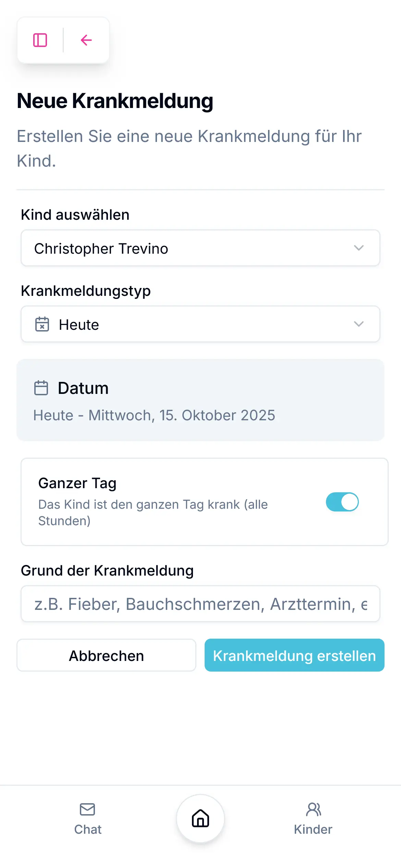This screenshot has height=868, width=401.
Task: Focus the Grund der Krankmeldung field
Action: [200, 604]
